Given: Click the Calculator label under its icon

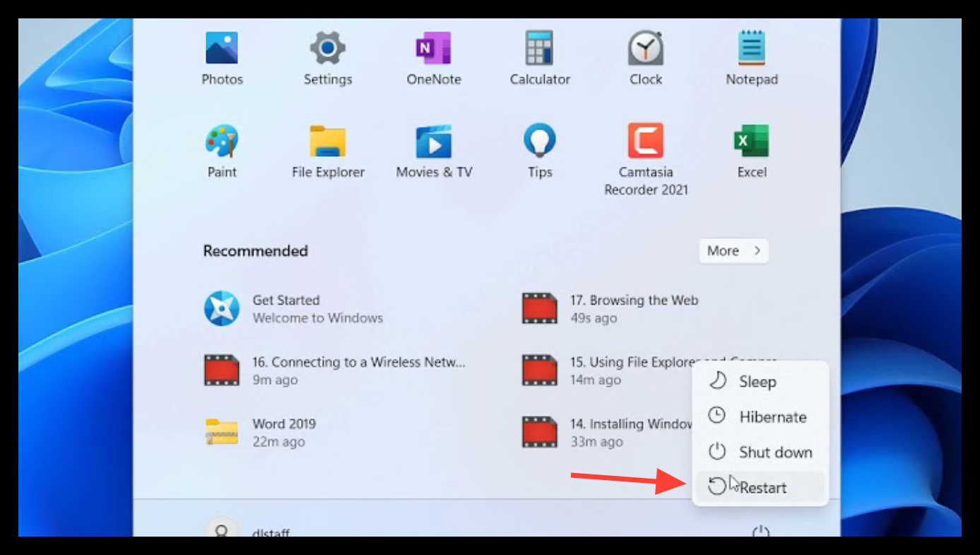Looking at the screenshot, I should pos(540,79).
